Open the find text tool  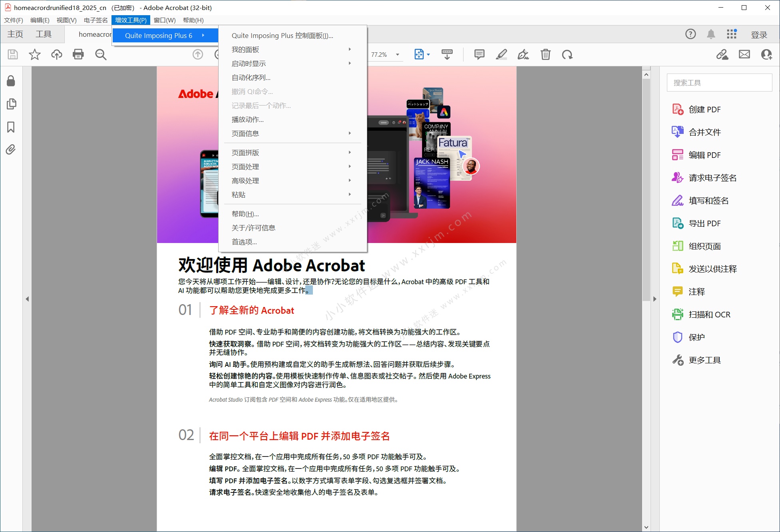click(x=100, y=54)
